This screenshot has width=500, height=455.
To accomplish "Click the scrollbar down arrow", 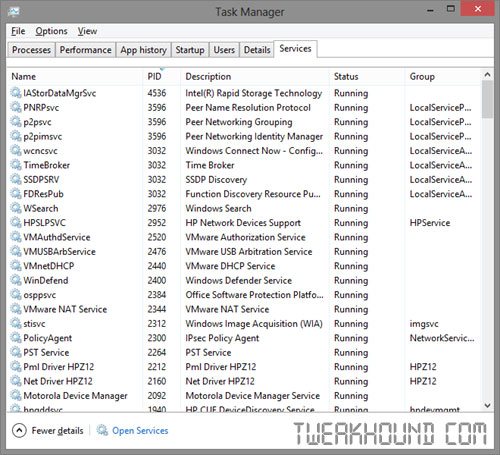I will tap(487, 405).
